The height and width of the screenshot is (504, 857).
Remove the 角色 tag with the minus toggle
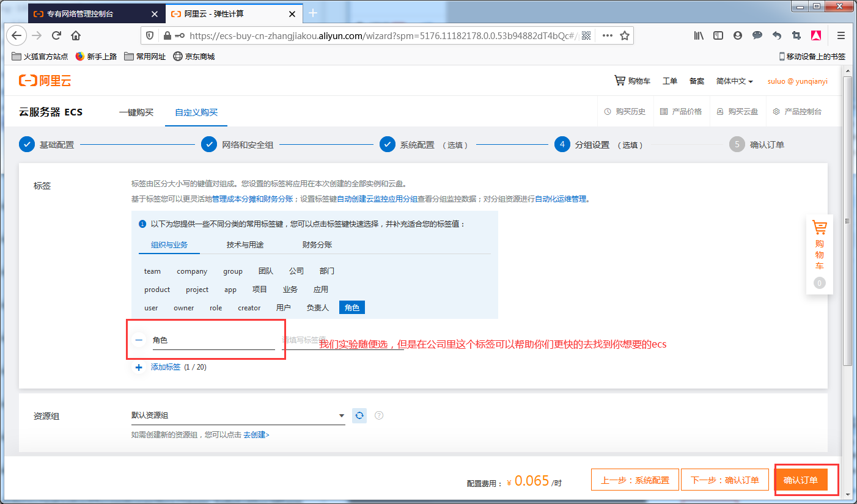139,340
